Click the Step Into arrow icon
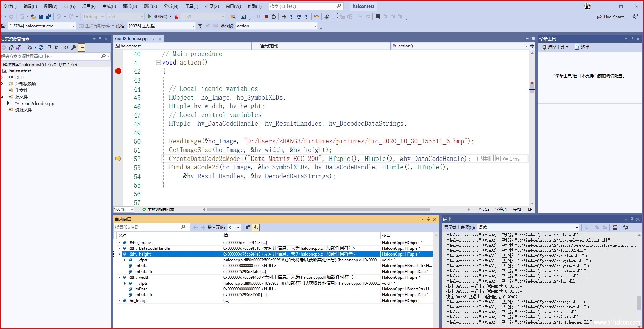644x329 pixels. point(291,17)
